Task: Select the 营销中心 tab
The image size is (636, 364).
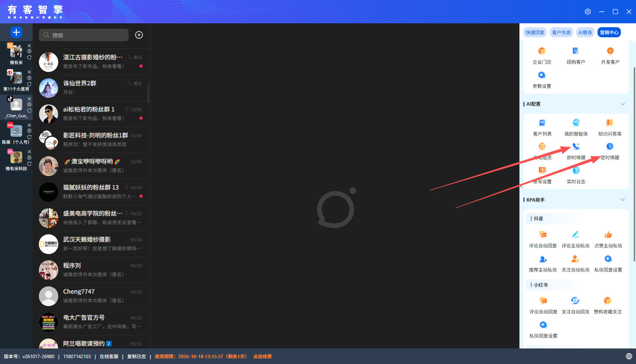Action: point(609,33)
